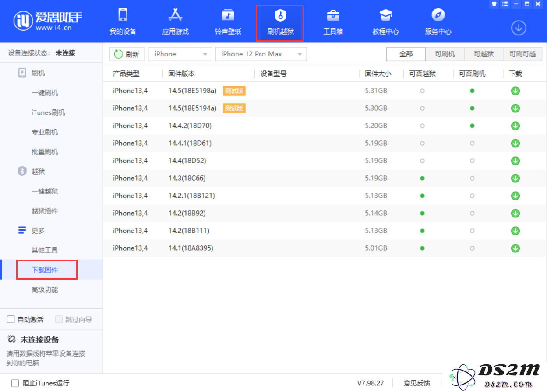Download firmware 14.1(18A8395)
This screenshot has height=392, width=547.
click(515, 248)
